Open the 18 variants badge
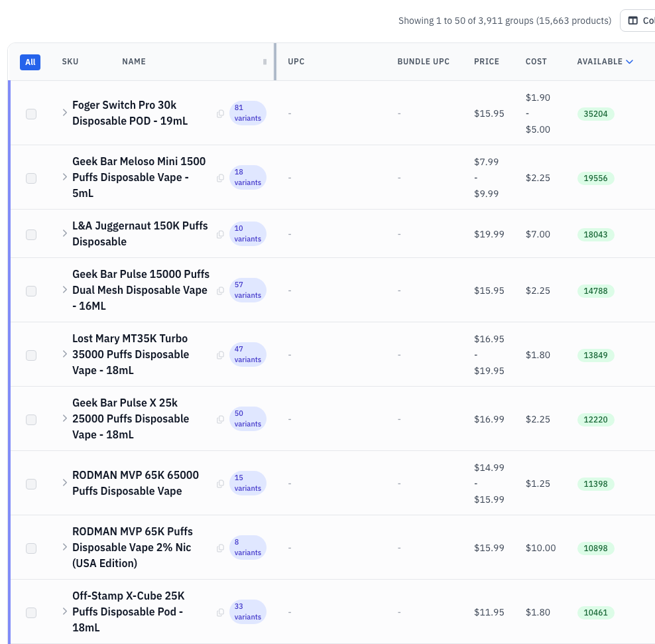The width and height of the screenshot is (655, 644). click(x=248, y=177)
